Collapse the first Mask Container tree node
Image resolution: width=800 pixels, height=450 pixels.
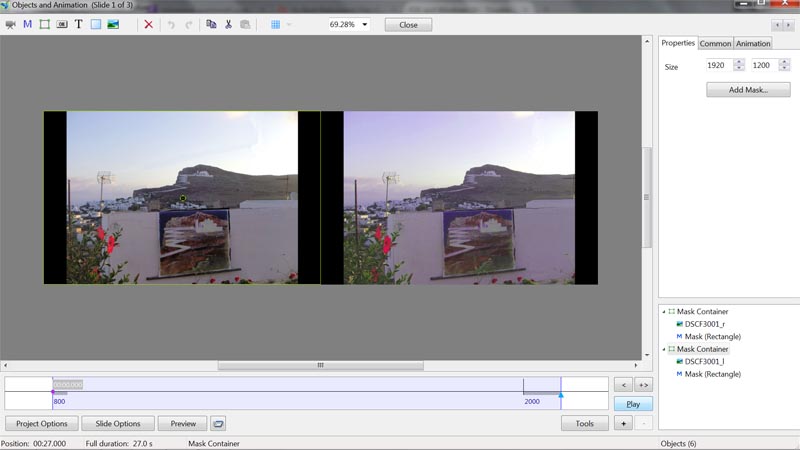pyautogui.click(x=664, y=312)
